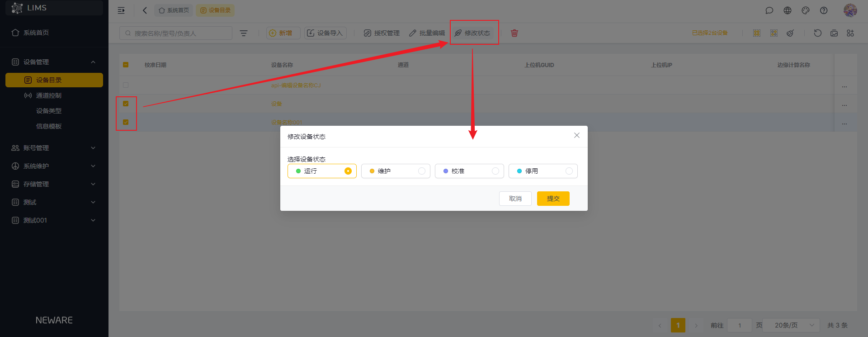The width and height of the screenshot is (868, 337).
Task: Click the sidebar collapse menu icon
Action: 121,10
